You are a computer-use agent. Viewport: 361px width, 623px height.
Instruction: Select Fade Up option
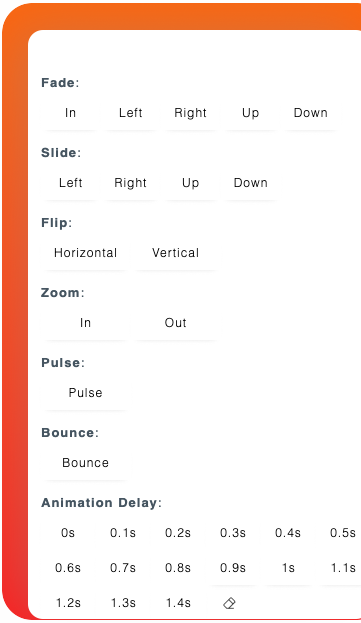coord(251,113)
